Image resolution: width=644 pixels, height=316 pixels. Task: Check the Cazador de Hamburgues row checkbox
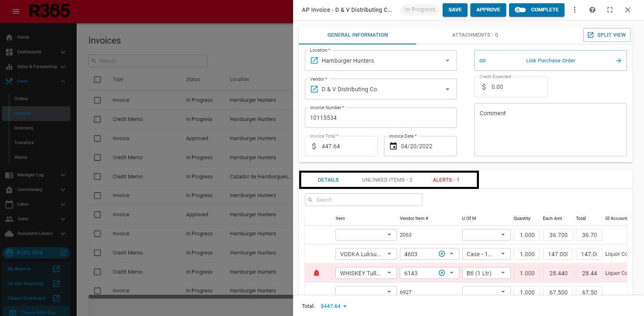97,176
